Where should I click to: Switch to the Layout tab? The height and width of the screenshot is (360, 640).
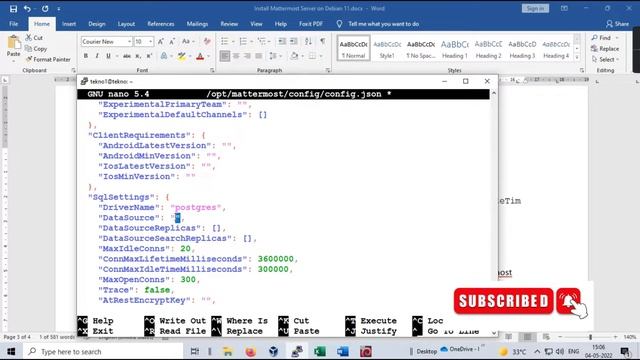pyautogui.click(x=127, y=24)
